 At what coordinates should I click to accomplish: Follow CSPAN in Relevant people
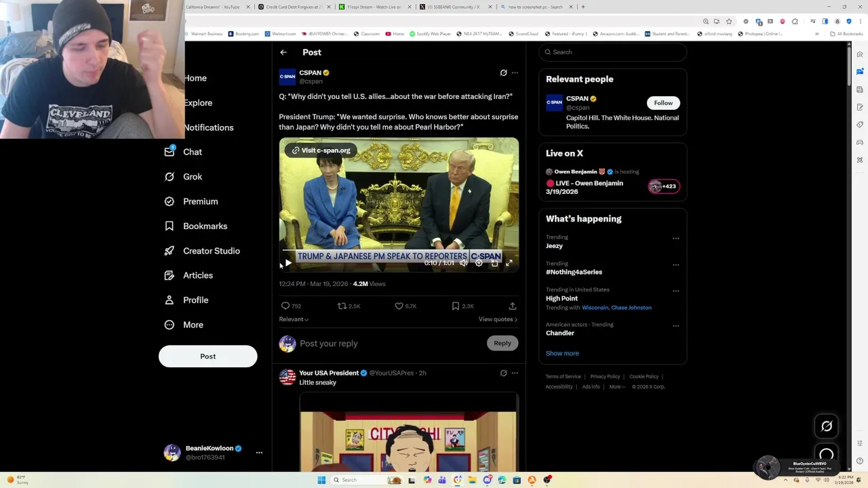coord(663,103)
